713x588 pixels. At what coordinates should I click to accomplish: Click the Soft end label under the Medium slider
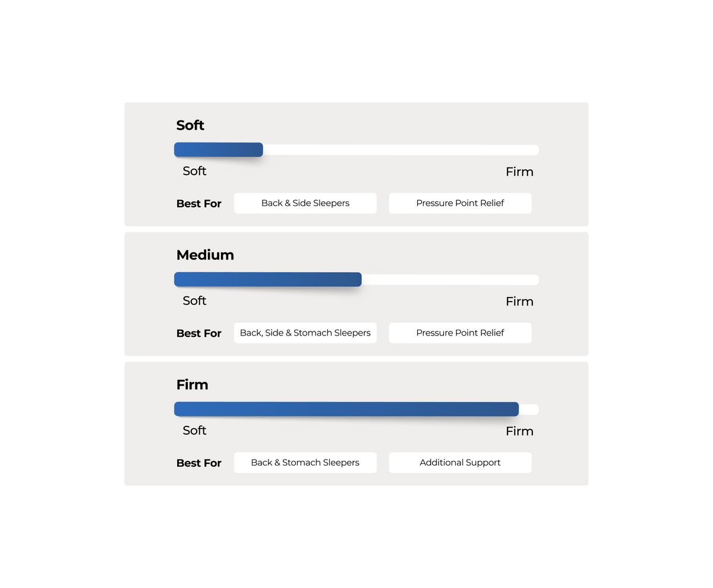[x=194, y=301]
